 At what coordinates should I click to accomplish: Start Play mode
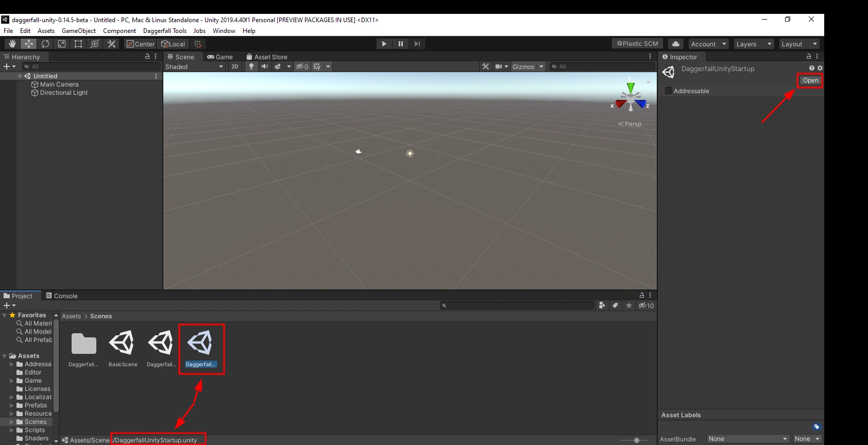tap(384, 44)
